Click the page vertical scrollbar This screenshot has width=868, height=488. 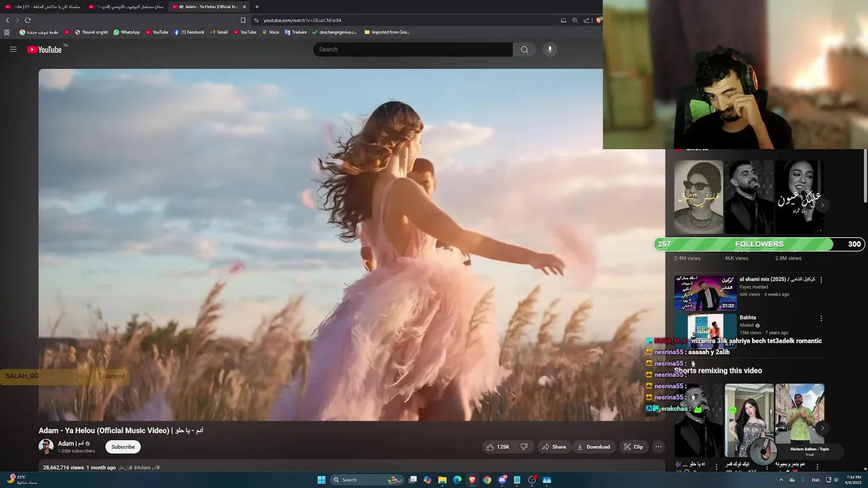coord(865,175)
